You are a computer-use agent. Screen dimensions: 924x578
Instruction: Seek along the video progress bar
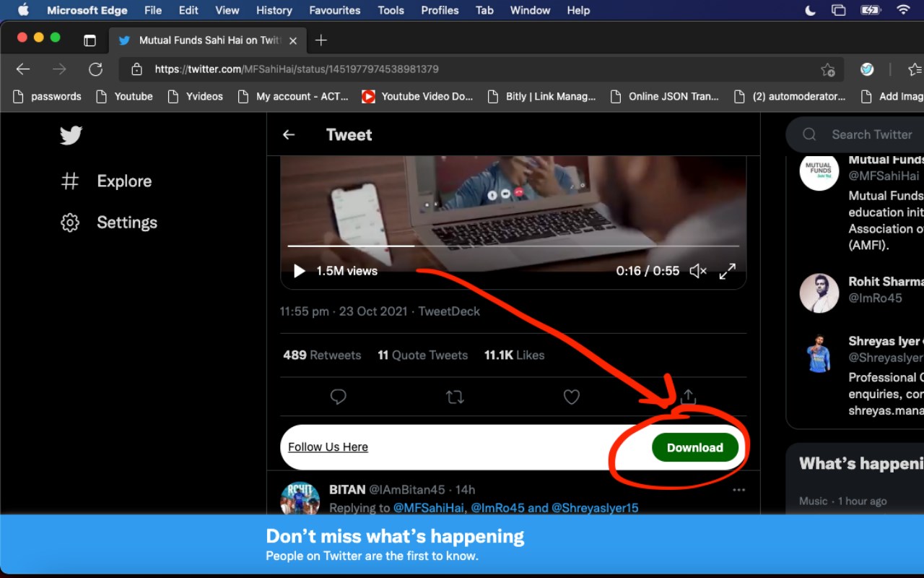point(513,246)
